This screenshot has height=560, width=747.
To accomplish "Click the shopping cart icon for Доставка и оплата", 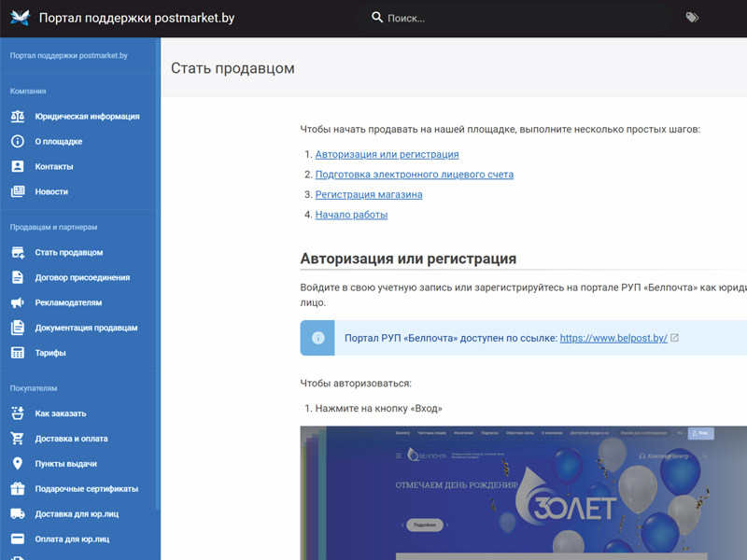I will pos(17,439).
